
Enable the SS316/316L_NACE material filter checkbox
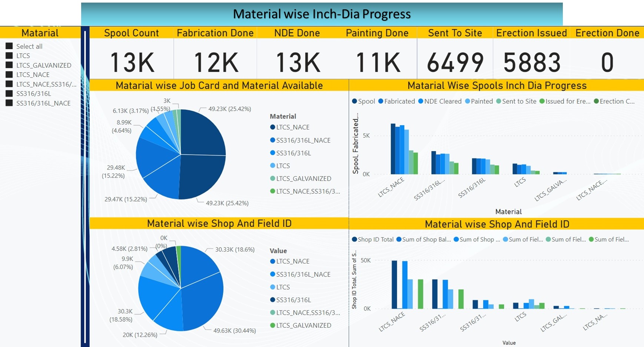click(x=9, y=103)
